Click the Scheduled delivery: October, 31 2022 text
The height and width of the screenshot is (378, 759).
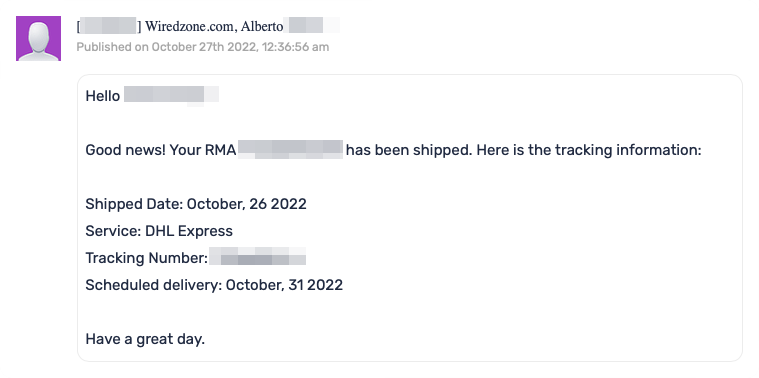click(x=214, y=285)
